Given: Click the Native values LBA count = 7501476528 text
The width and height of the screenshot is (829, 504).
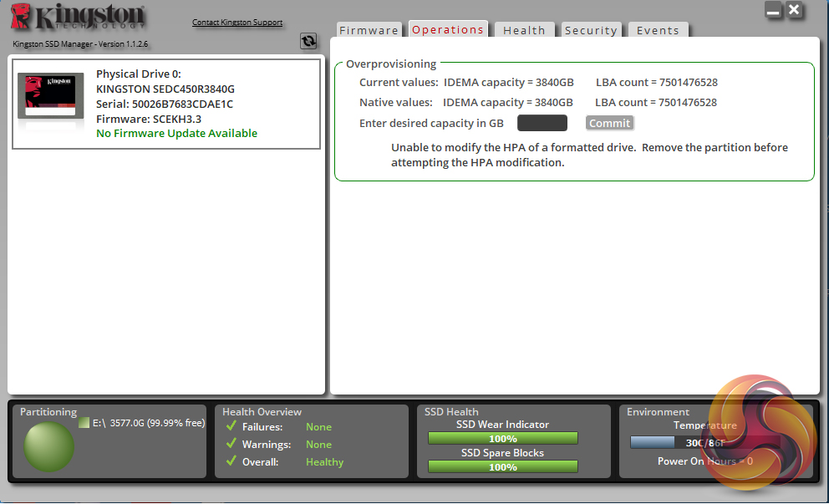Looking at the screenshot, I should (x=656, y=103).
